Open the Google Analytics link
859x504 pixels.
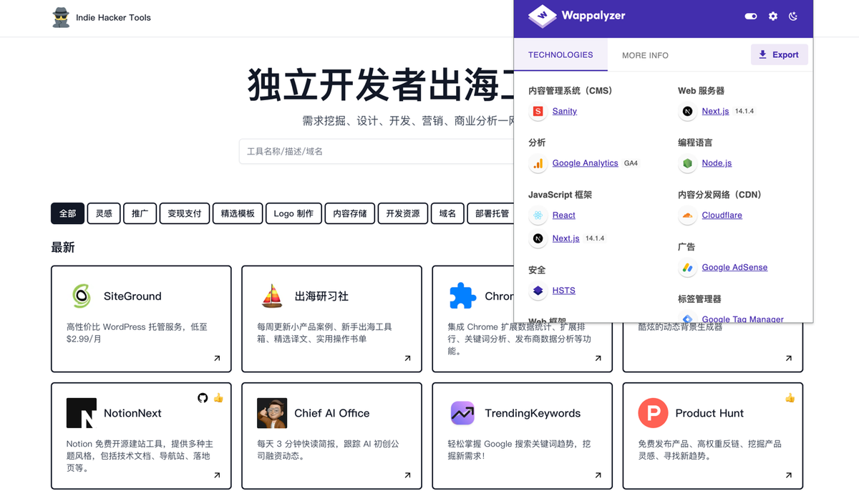pyautogui.click(x=585, y=163)
